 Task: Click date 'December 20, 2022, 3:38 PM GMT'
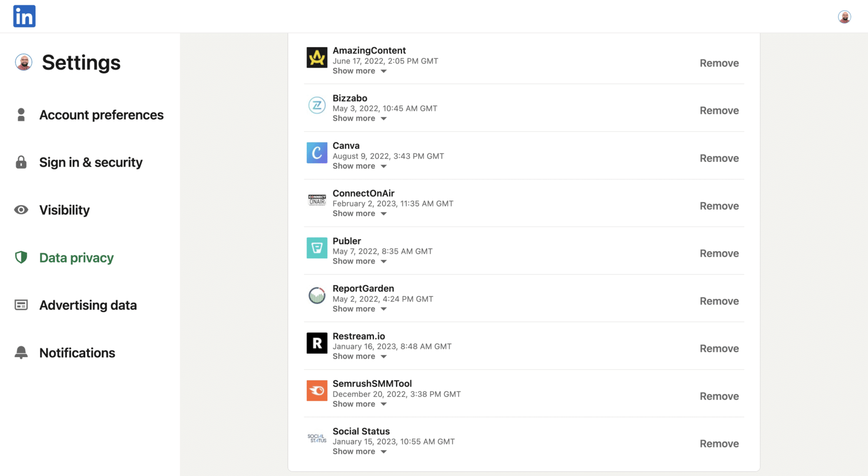tap(397, 394)
